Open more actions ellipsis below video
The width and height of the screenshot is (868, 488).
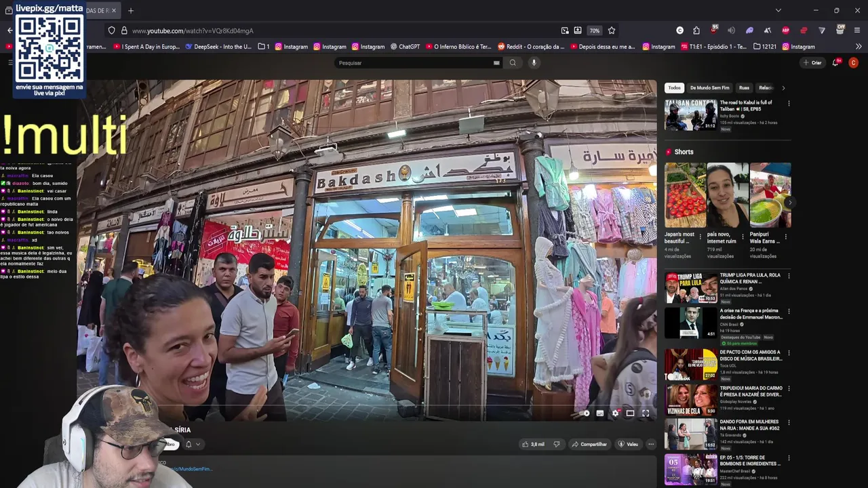(x=651, y=445)
